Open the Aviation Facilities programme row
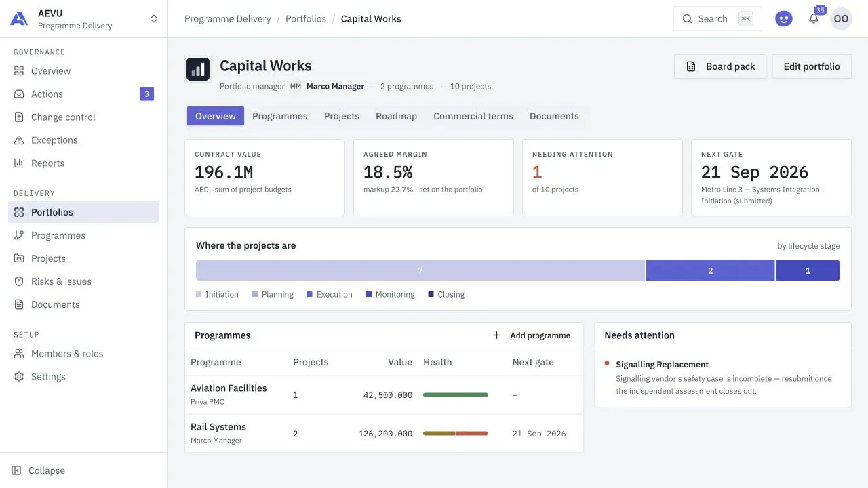 pyautogui.click(x=384, y=394)
